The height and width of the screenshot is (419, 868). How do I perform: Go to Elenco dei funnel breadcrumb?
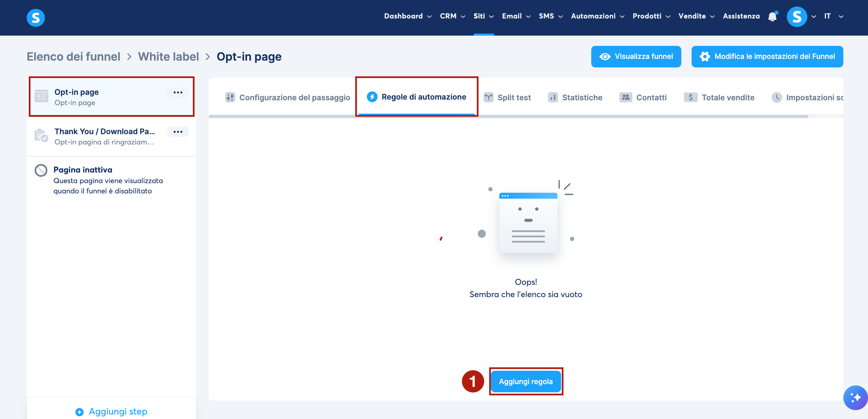click(x=74, y=56)
